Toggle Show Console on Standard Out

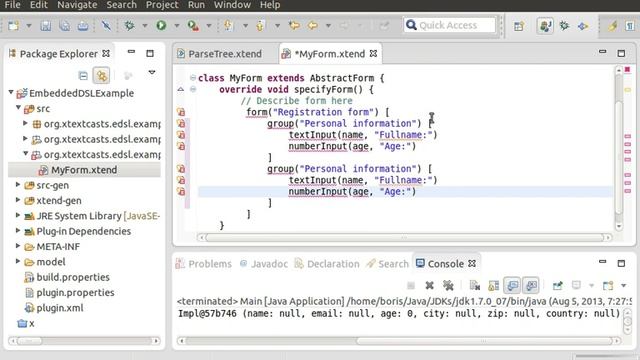(x=512, y=285)
